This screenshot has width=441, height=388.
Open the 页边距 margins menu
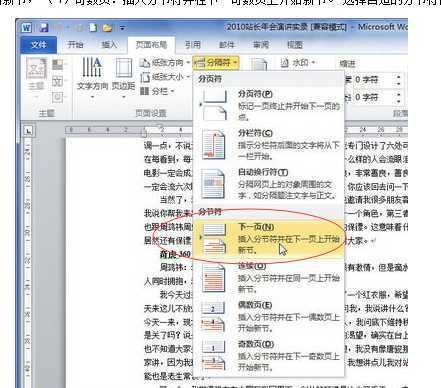point(123,78)
